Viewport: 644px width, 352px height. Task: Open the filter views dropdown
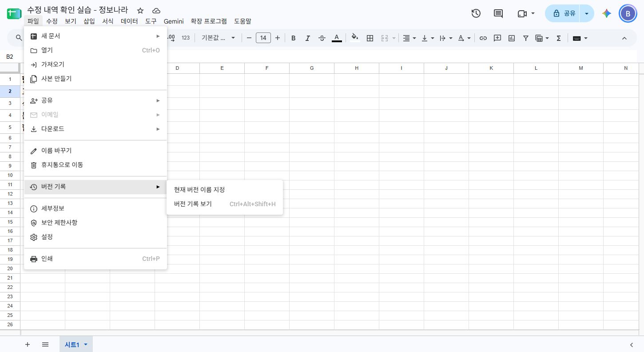pyautogui.click(x=542, y=38)
